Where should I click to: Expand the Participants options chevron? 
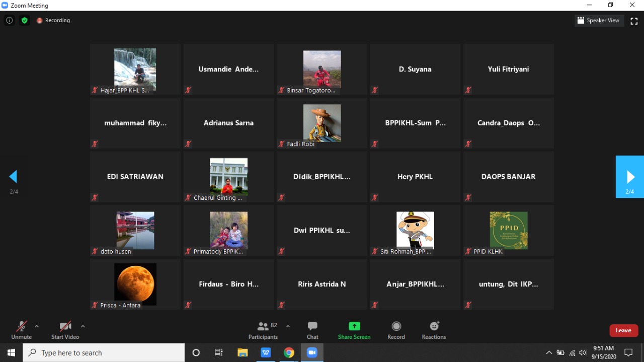click(x=288, y=326)
